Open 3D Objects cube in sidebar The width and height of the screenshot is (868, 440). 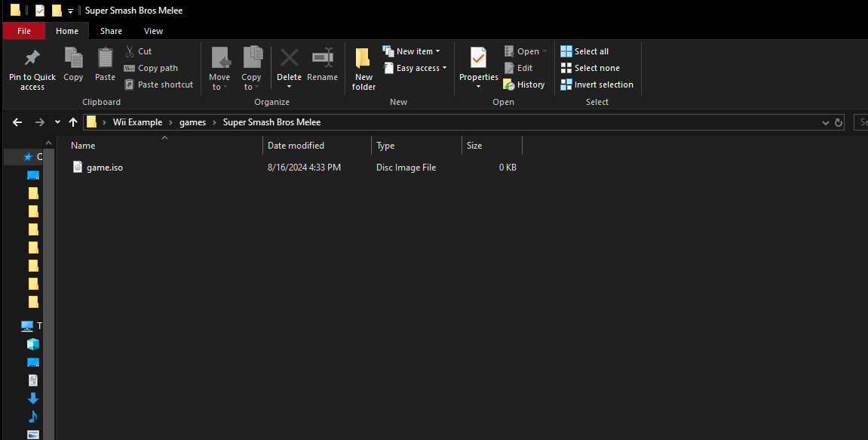[x=33, y=344]
